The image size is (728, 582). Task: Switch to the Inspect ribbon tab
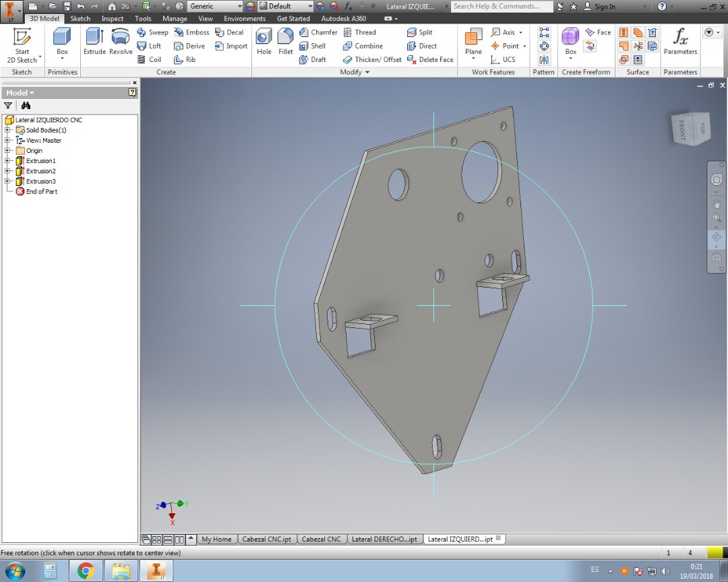(x=113, y=19)
